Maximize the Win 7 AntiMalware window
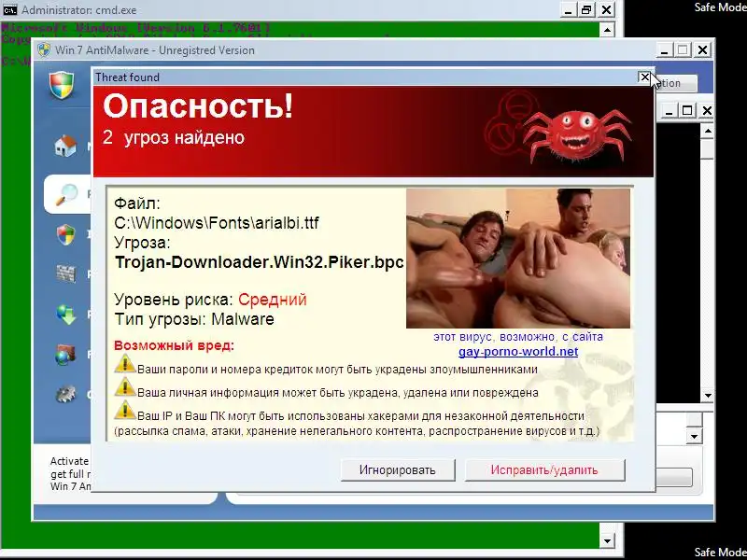The image size is (747, 560). click(684, 50)
